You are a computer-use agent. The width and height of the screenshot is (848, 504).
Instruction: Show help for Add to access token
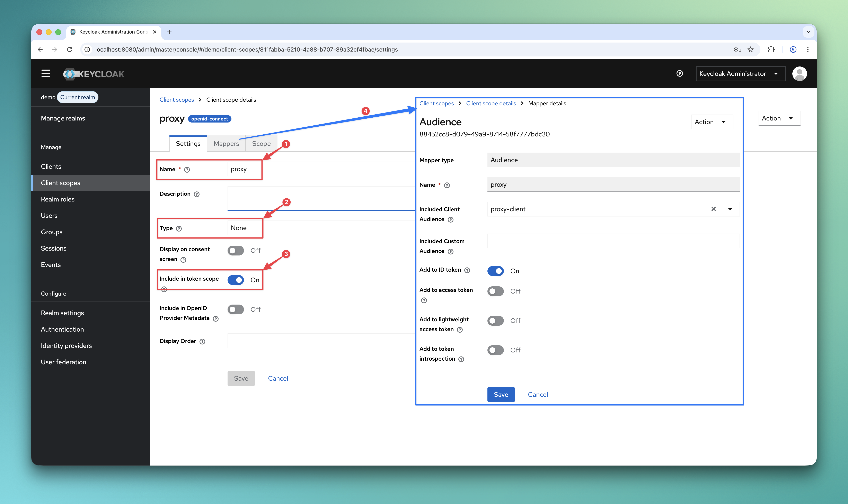point(424,300)
